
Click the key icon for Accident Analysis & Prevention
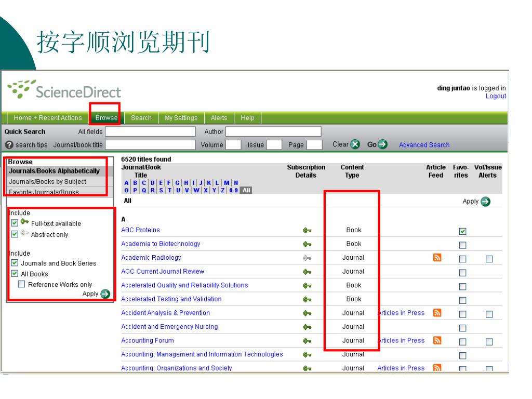pyautogui.click(x=307, y=313)
